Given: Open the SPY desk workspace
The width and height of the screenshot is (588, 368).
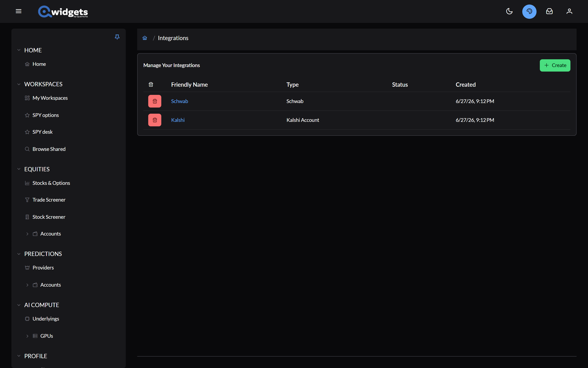Looking at the screenshot, I should coord(42,132).
